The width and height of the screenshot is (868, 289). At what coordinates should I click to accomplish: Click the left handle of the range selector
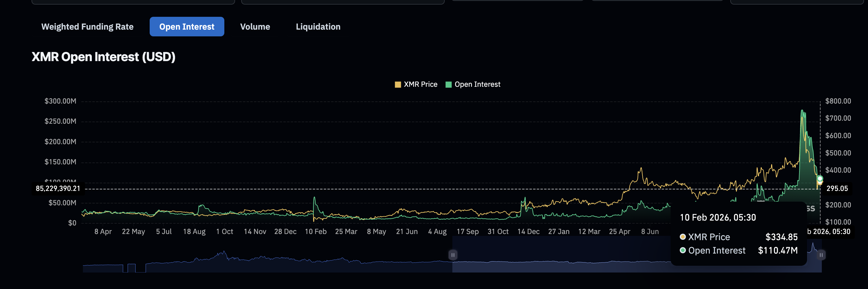[x=453, y=255]
